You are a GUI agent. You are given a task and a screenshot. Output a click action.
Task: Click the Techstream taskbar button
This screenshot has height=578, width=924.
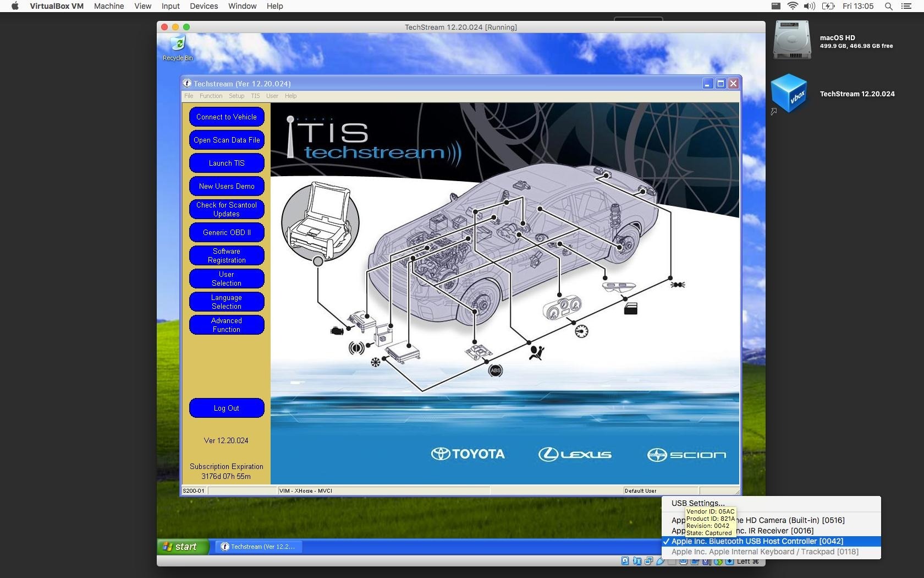pyautogui.click(x=258, y=547)
